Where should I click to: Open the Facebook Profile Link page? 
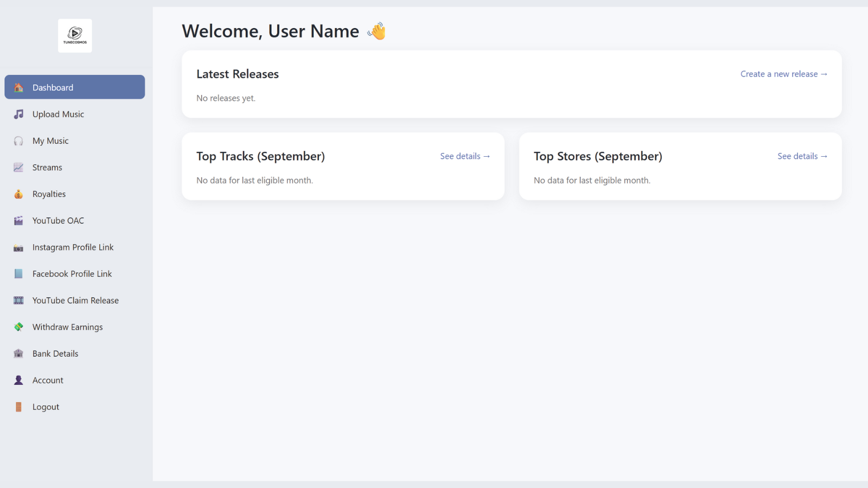point(72,274)
